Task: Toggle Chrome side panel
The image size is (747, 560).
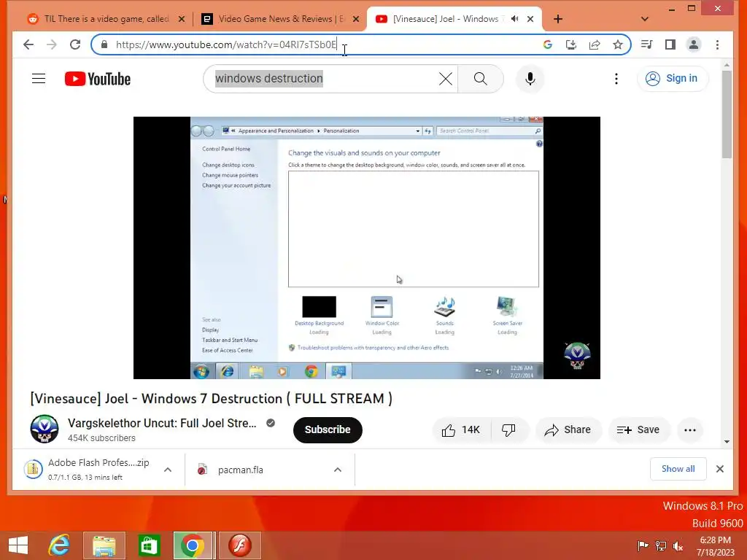Action: click(x=670, y=44)
